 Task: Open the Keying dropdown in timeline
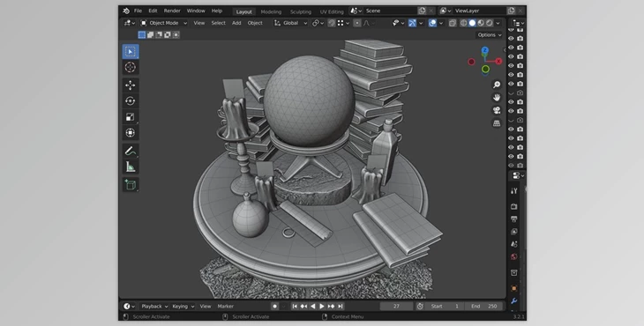(183, 307)
